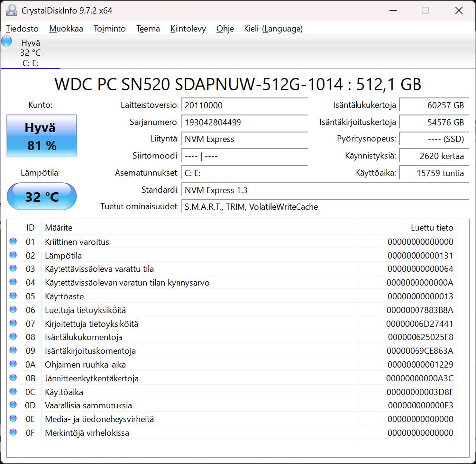Click status icon for Kirjoitettuja tietoyksiköitä row
The image size is (476, 464).
pyautogui.click(x=13, y=323)
